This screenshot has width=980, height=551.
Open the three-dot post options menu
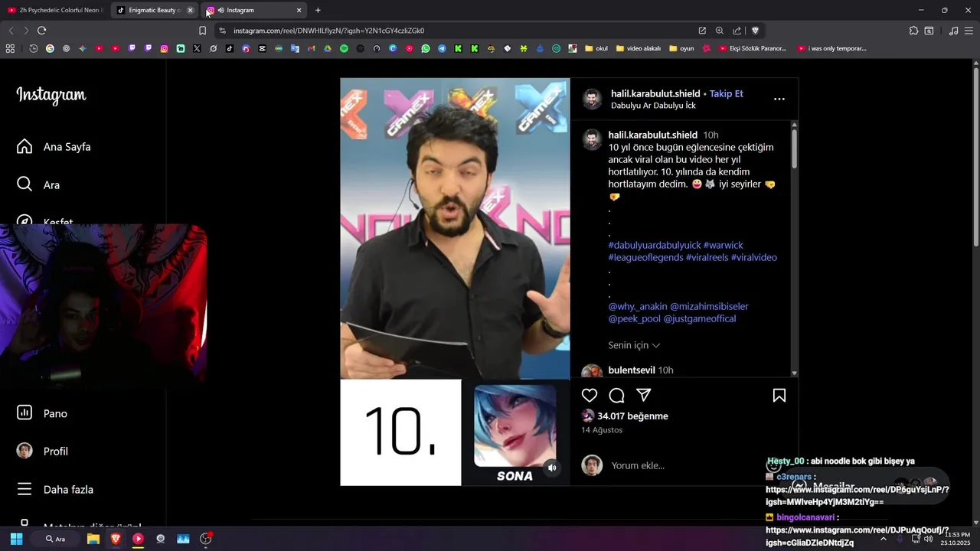pos(779,99)
